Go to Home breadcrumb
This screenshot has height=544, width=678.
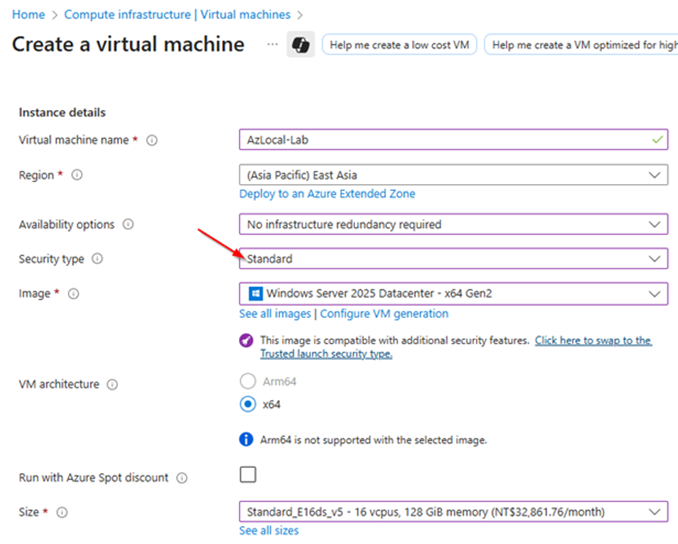click(x=28, y=15)
